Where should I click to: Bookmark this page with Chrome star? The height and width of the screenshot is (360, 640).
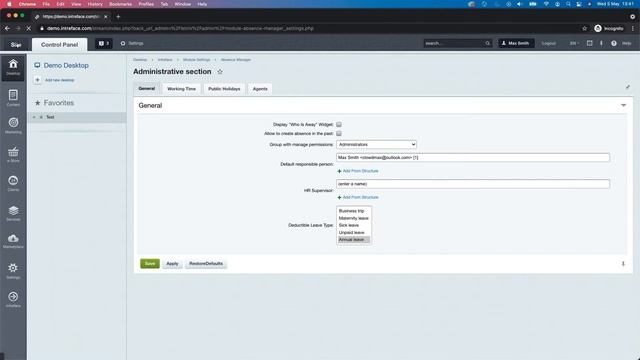click(584, 29)
